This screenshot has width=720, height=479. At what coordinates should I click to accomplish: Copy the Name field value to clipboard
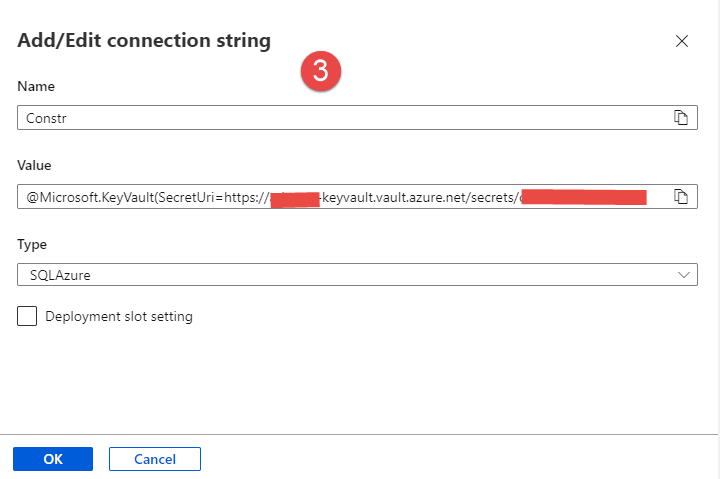coord(681,118)
